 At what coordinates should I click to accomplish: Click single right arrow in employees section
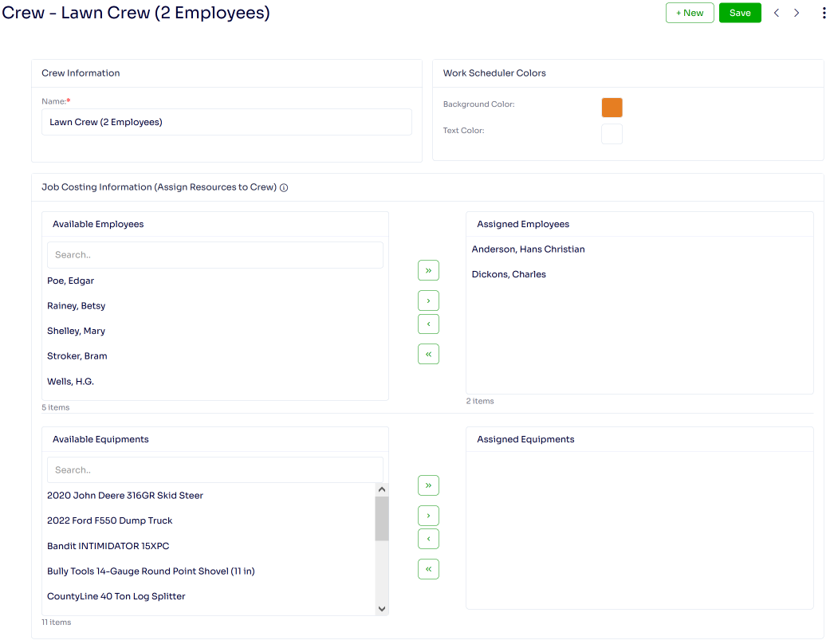point(428,301)
